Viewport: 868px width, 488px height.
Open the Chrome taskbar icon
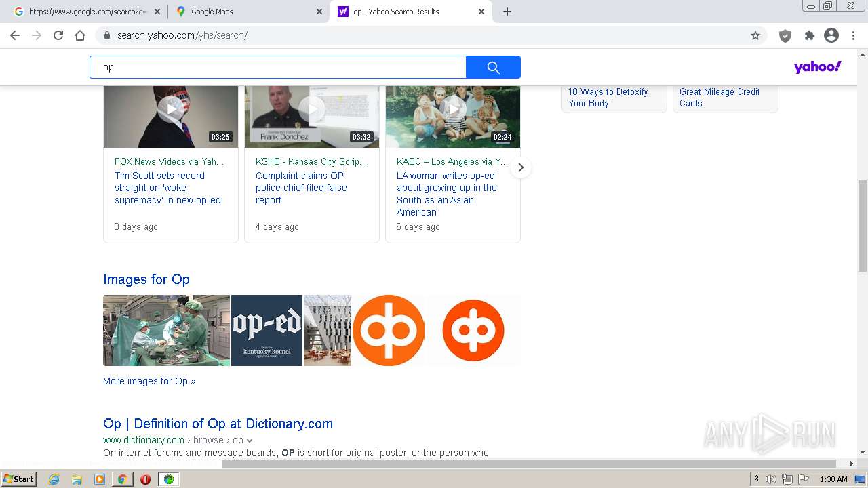pyautogui.click(x=122, y=479)
